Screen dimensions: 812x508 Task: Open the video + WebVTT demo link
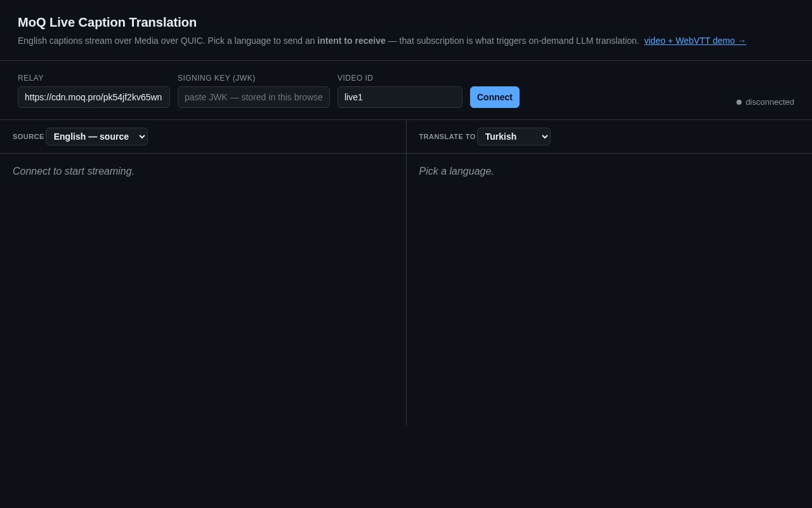coord(695,41)
